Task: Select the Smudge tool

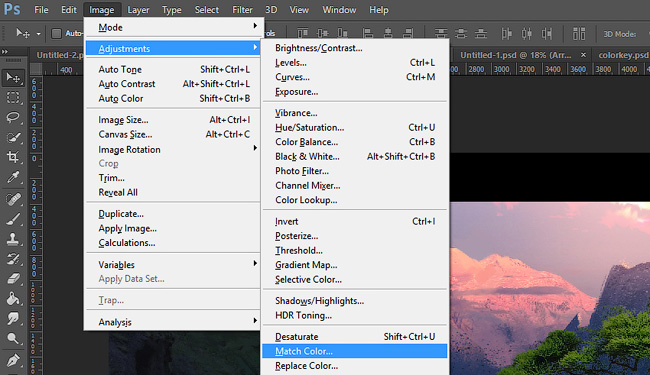Action: (13, 318)
